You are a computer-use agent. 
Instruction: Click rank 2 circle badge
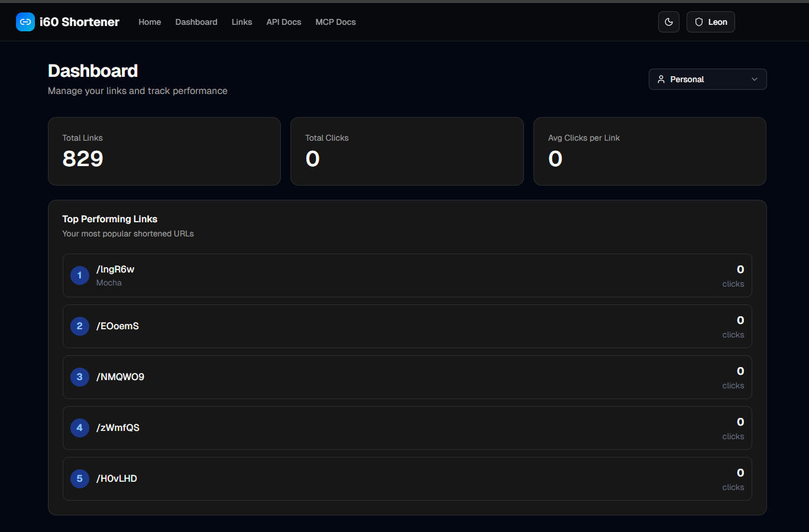80,326
